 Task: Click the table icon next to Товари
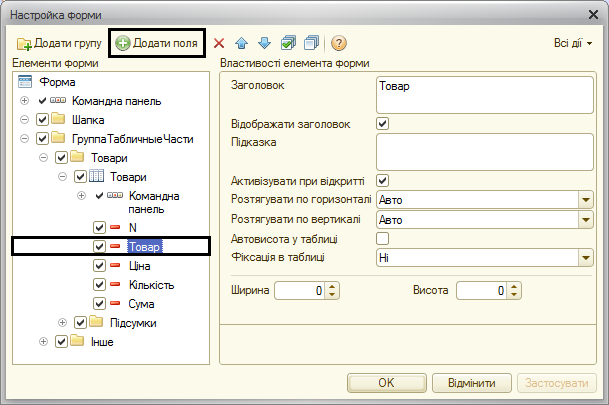pyautogui.click(x=96, y=176)
